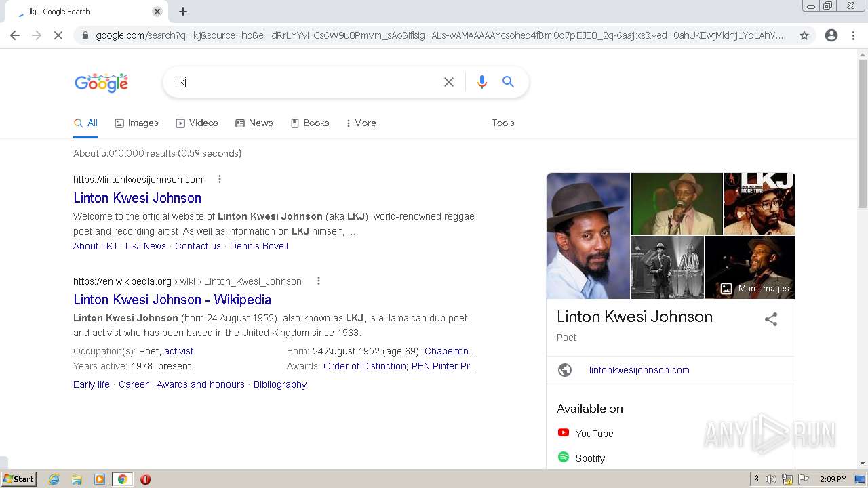This screenshot has width=868, height=488.
Task: Click the network tray icon
Action: [x=787, y=479]
